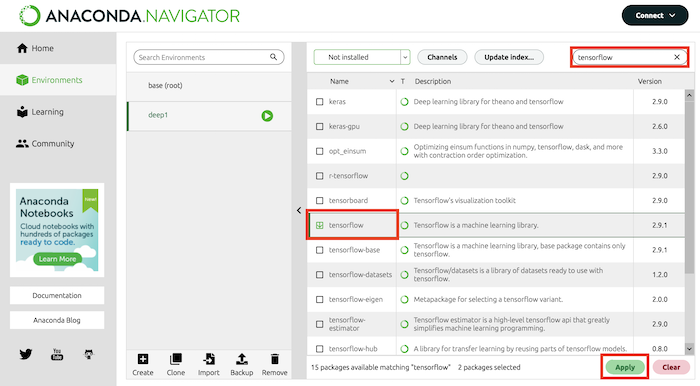Check the tensorboard package checkbox
The width and height of the screenshot is (700, 386).
coord(320,200)
